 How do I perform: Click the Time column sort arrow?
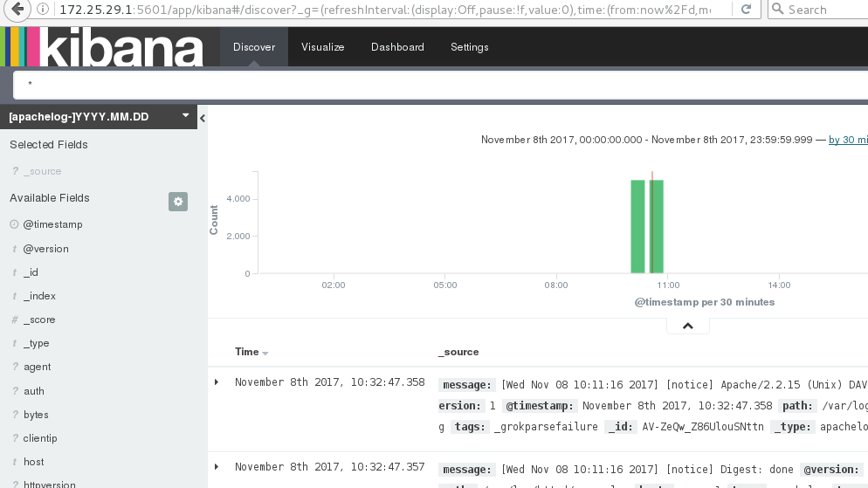point(265,353)
